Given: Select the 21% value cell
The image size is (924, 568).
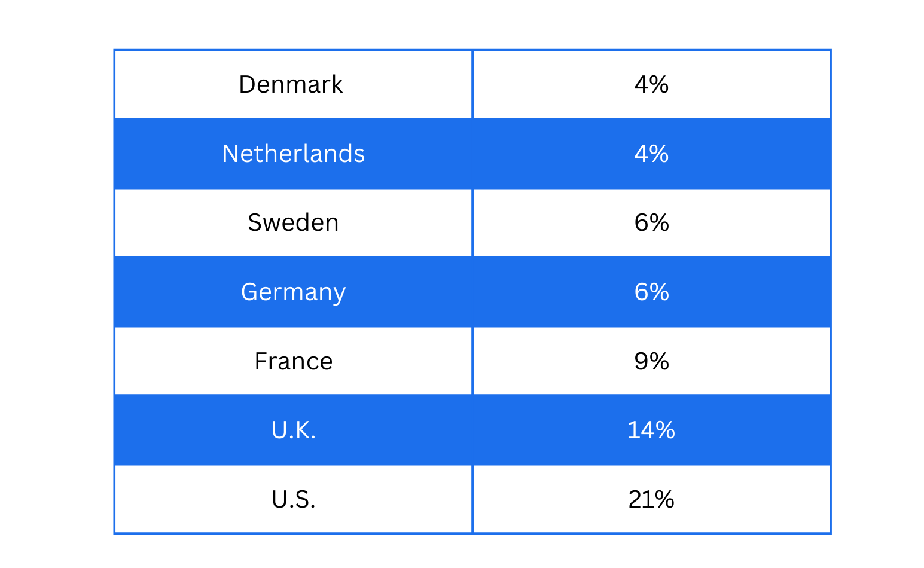Looking at the screenshot, I should 651,499.
